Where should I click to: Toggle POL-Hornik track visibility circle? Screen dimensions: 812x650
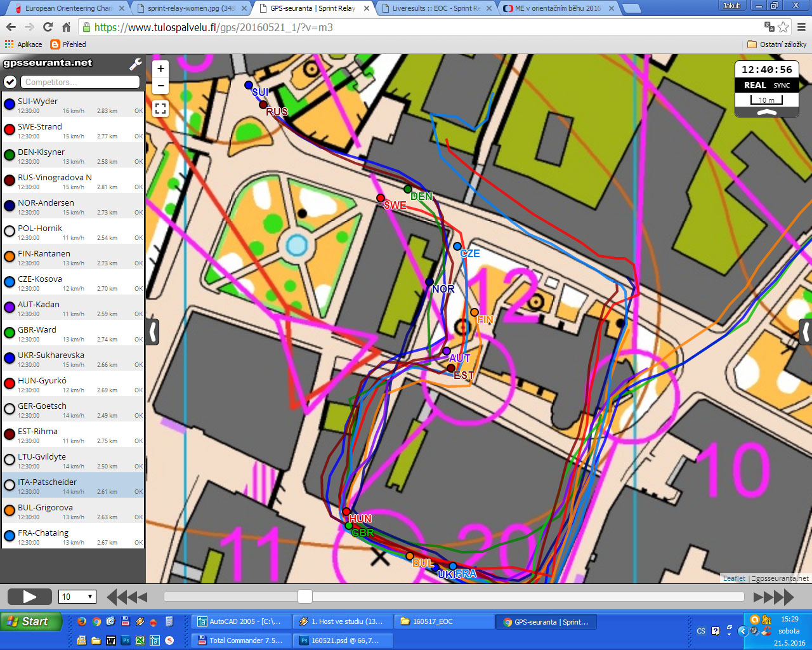(x=10, y=231)
